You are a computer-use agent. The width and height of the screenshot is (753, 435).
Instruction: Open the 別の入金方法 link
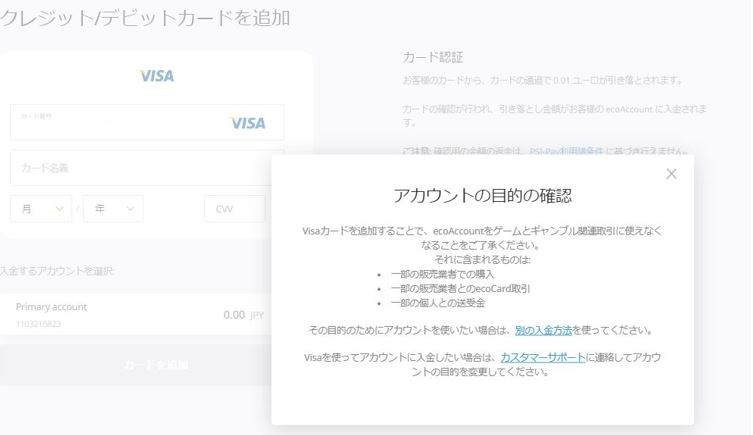[x=543, y=330]
